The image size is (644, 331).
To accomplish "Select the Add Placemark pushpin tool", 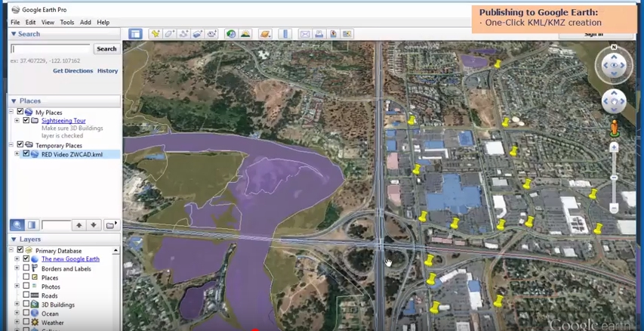I will 156,34.
